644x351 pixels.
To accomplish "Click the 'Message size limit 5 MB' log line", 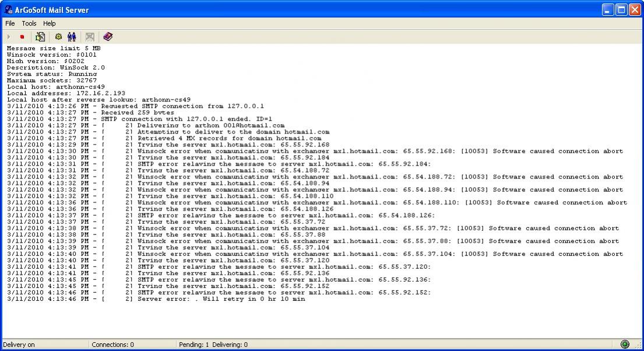I will [x=54, y=48].
